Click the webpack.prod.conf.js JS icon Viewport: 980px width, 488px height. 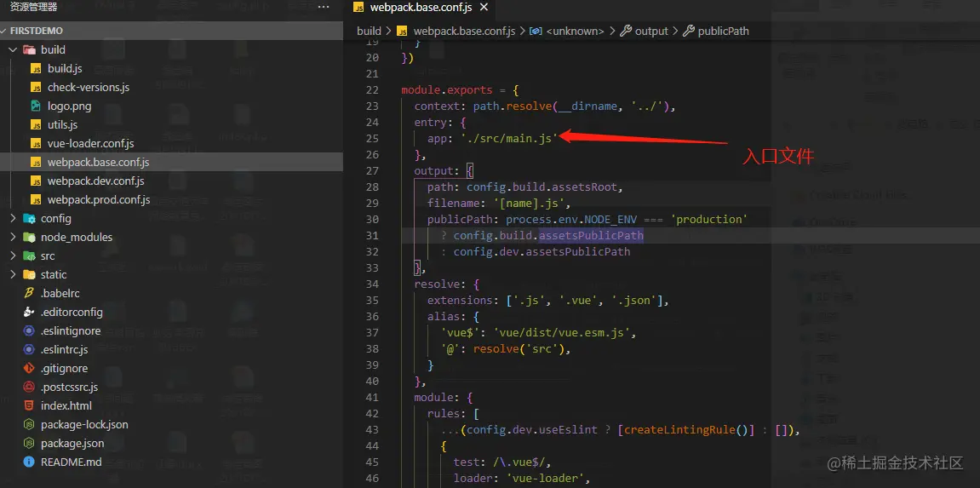pos(36,199)
